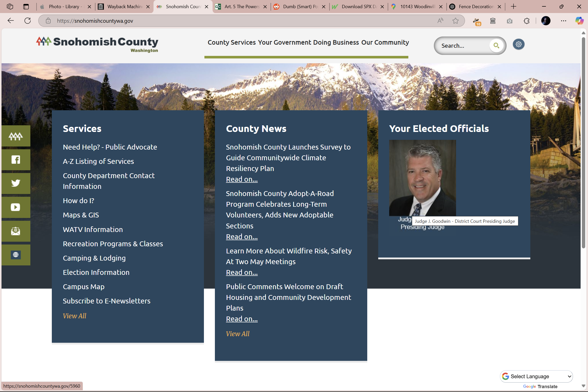The image size is (588, 392).
Task: Read on about Draft Housing Plans
Action: click(x=242, y=319)
